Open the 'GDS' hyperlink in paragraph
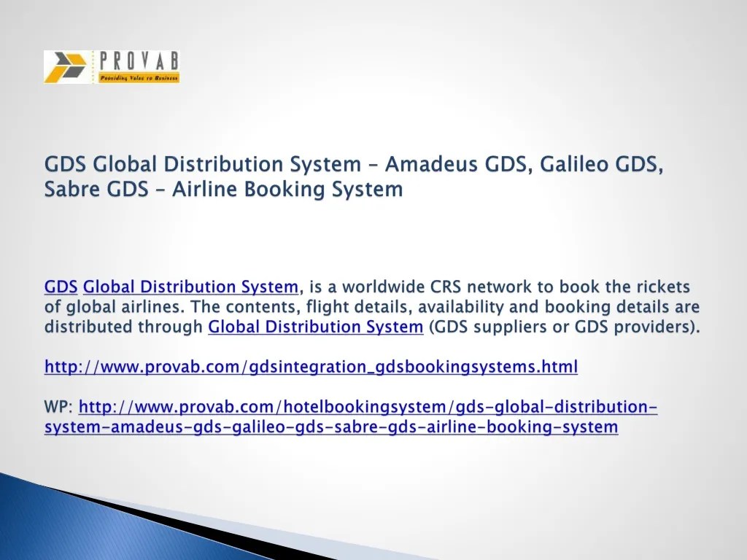The image size is (747, 560). pyautogui.click(x=61, y=287)
